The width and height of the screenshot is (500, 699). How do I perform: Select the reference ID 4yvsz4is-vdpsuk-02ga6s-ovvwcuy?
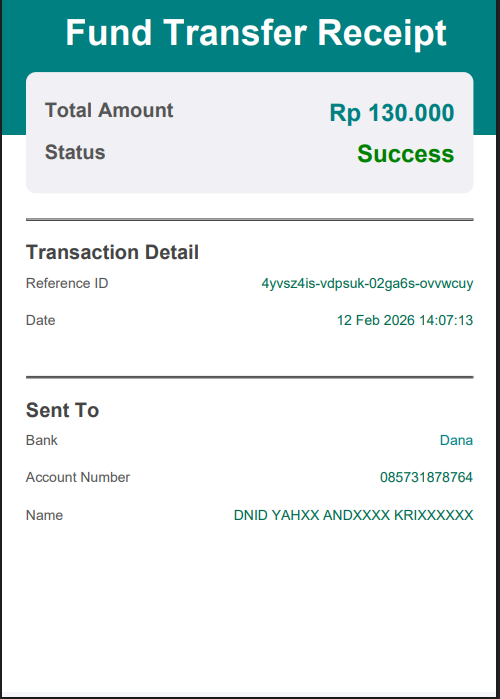click(x=367, y=284)
